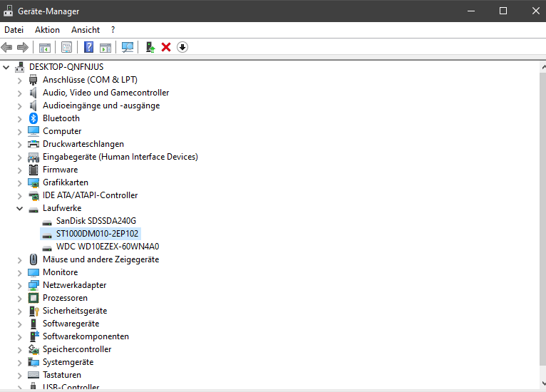546x392 pixels.
Task: Click the Forward arrow in toolbar
Action: 23,47
